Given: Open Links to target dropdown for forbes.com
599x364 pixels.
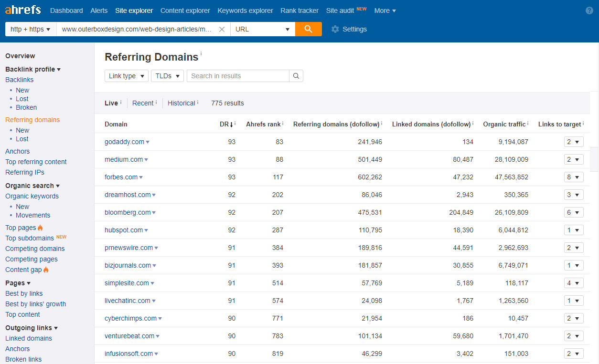Looking at the screenshot, I should pos(574,177).
